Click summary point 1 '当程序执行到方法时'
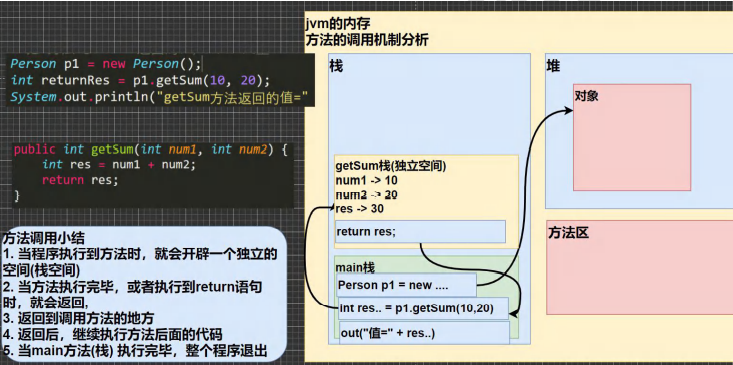This screenshot has width=733, height=365. pyautogui.click(x=140, y=263)
